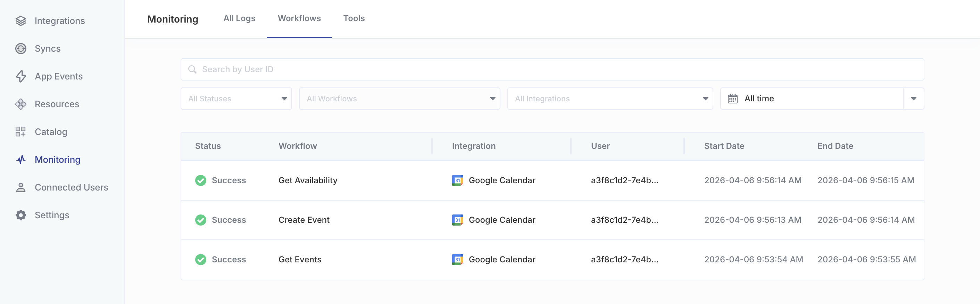The width and height of the screenshot is (980, 304).
Task: Click the Workflow column header
Action: click(x=298, y=146)
